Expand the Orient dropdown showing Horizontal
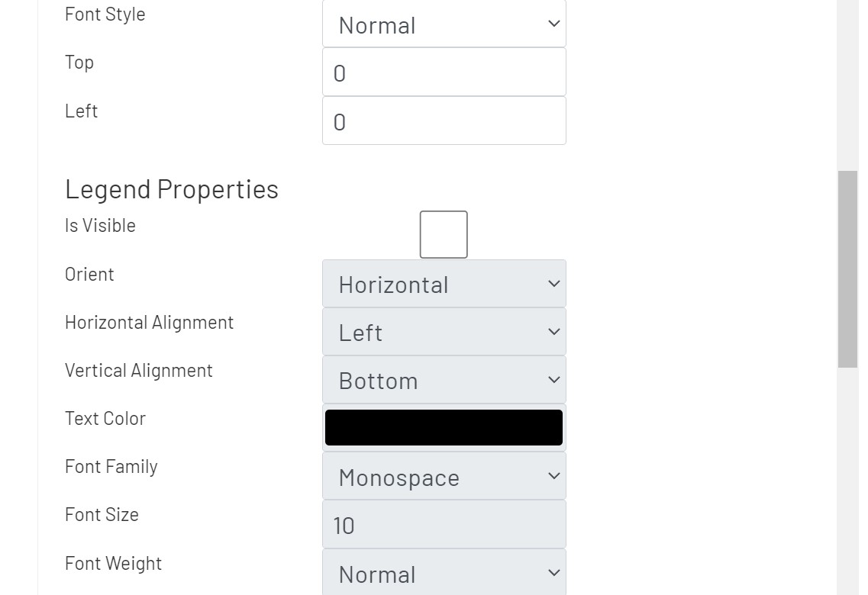This screenshot has width=868, height=595. tap(444, 283)
